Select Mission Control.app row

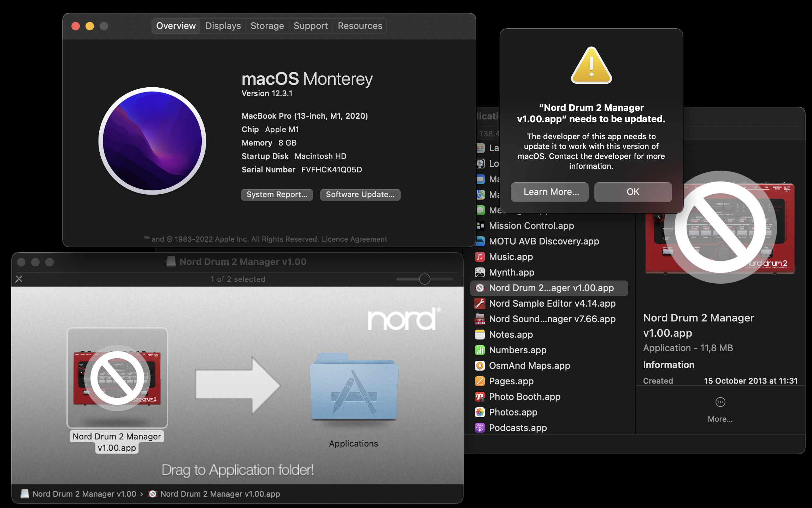(549, 226)
